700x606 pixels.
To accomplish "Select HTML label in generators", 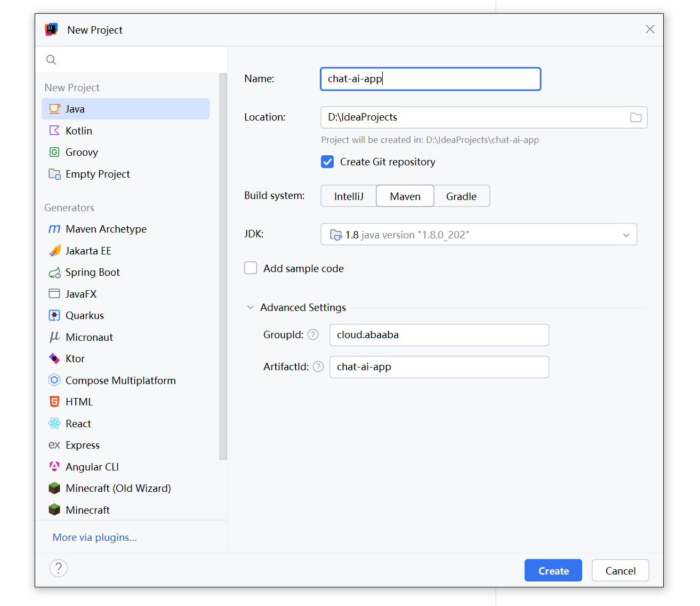I will click(x=79, y=402).
